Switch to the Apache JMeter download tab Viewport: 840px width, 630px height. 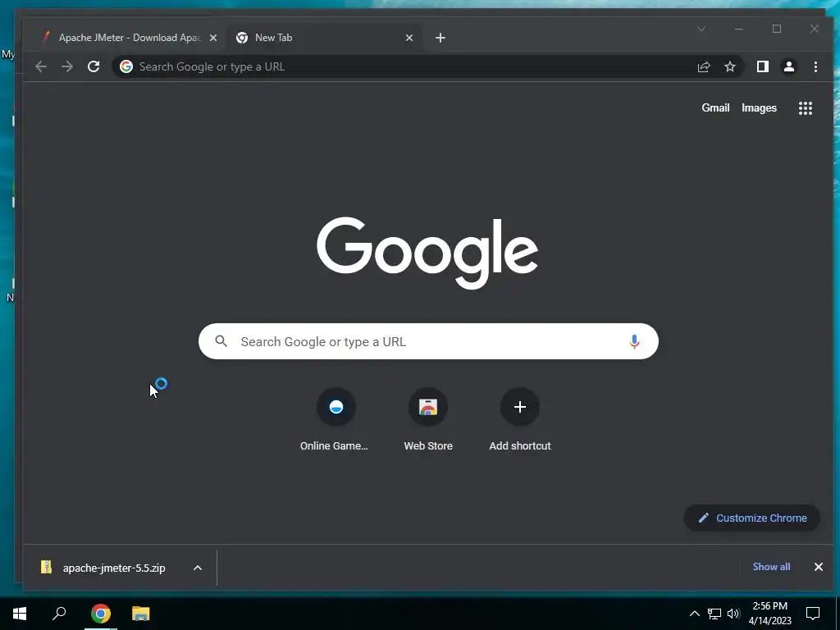pyautogui.click(x=127, y=38)
